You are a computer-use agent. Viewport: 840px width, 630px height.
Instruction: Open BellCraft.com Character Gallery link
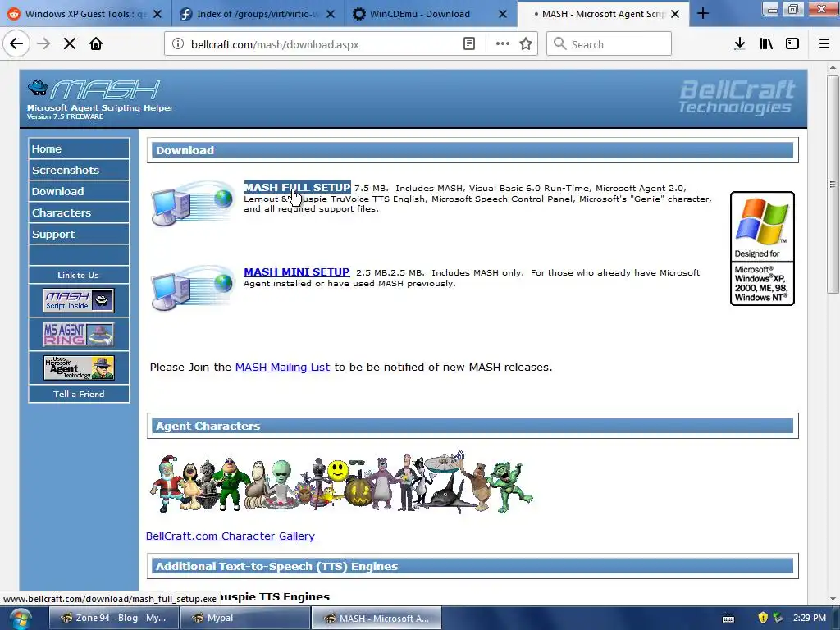coord(231,536)
